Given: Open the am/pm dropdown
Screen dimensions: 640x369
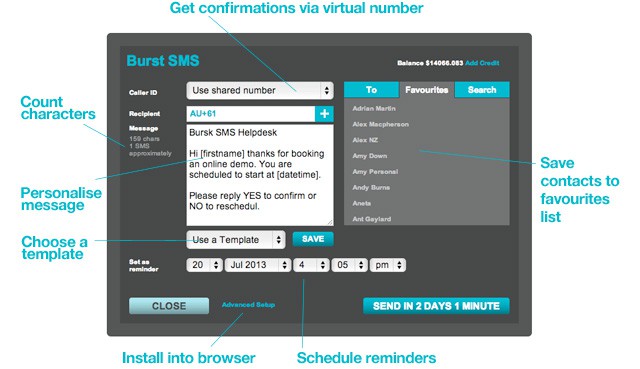Looking at the screenshot, I should [388, 265].
